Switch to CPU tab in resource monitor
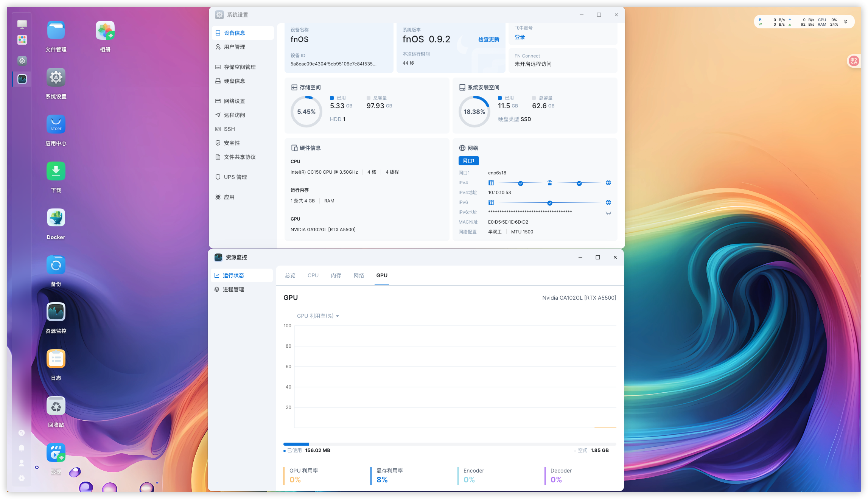This screenshot has height=499, width=868. 313,275
